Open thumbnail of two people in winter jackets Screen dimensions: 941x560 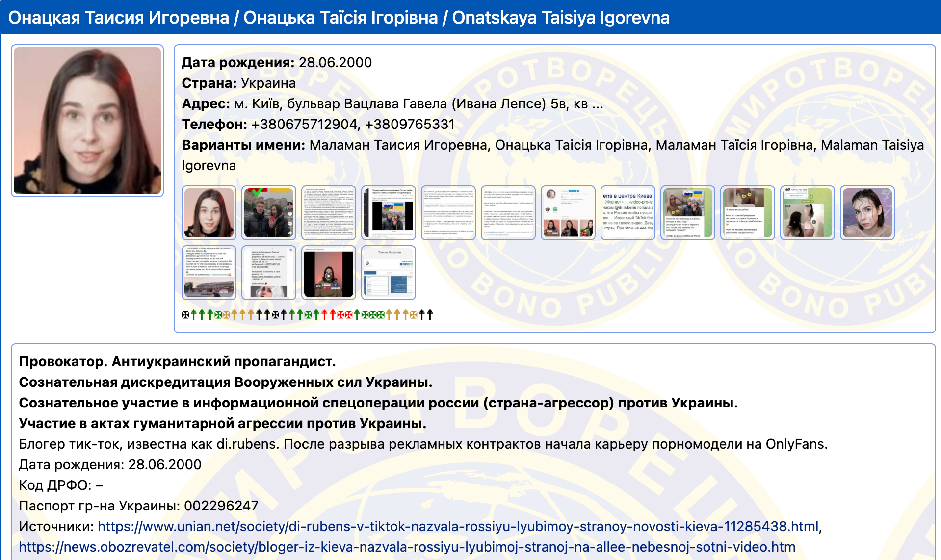[269, 213]
